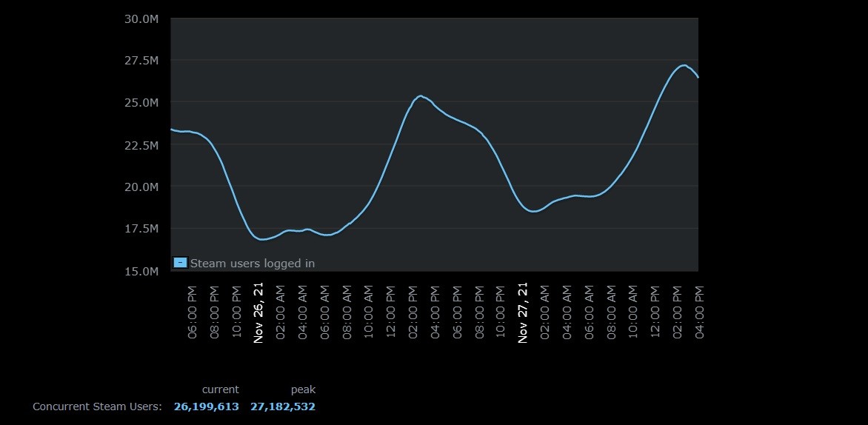Select the Nov 27, 21 date label
The image size is (868, 425).
523,312
